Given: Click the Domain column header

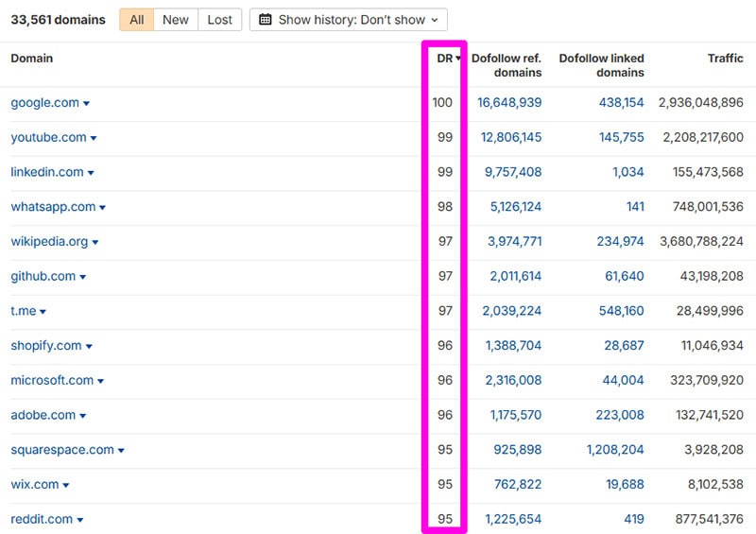Looking at the screenshot, I should pos(32,59).
